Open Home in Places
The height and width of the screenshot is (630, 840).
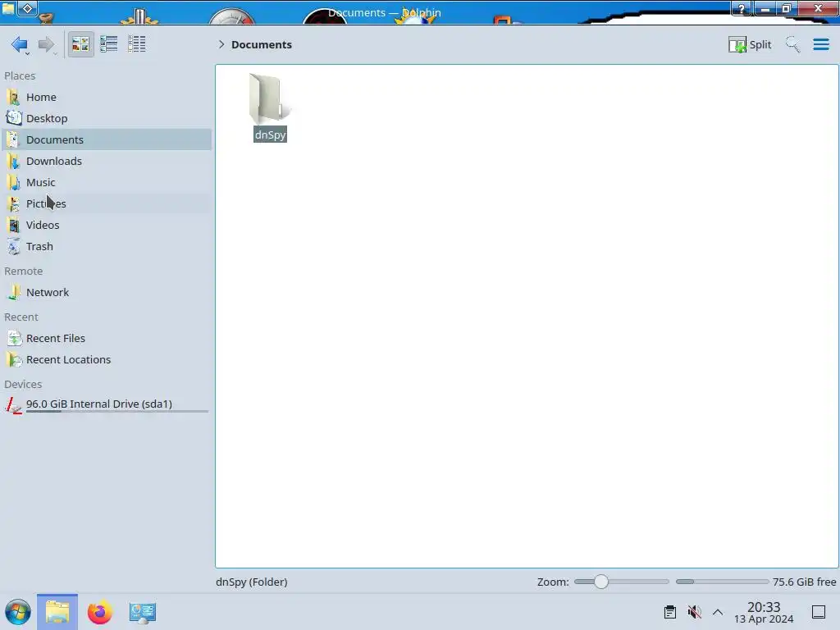[107, 97]
